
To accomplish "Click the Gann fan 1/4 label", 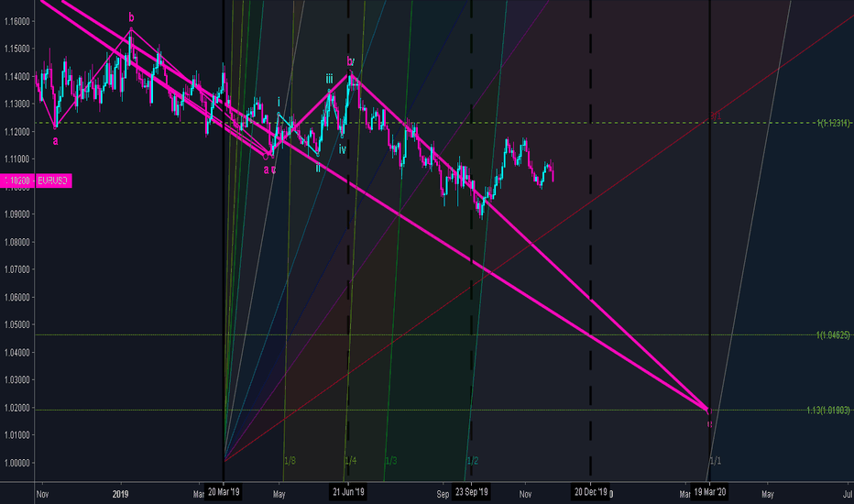I will (x=350, y=460).
